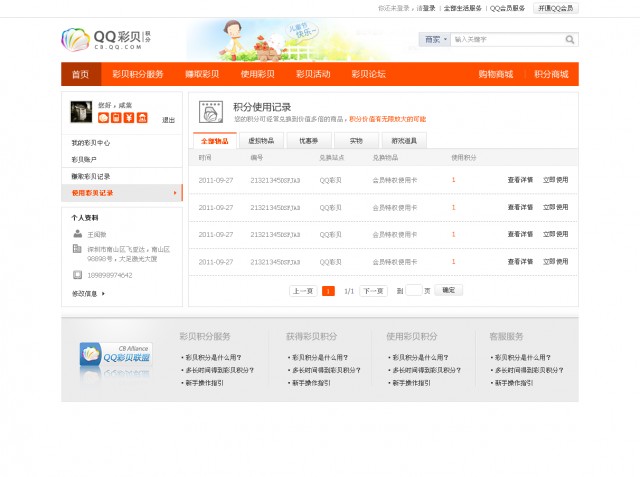Click 查看详情 in the first record row
Viewport: 640px width, 477px height.
pyautogui.click(x=520, y=180)
